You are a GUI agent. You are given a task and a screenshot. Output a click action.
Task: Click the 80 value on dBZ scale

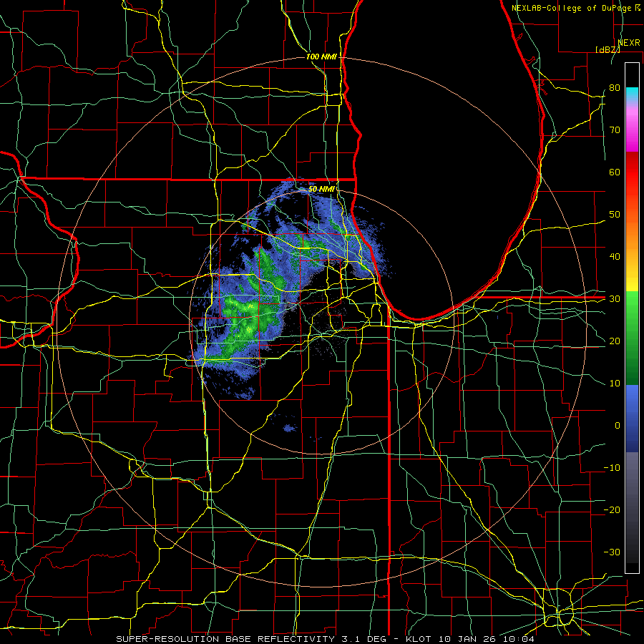click(615, 87)
